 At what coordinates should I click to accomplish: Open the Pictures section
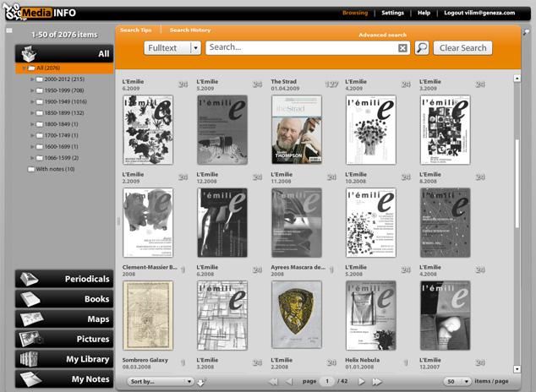tap(64, 339)
